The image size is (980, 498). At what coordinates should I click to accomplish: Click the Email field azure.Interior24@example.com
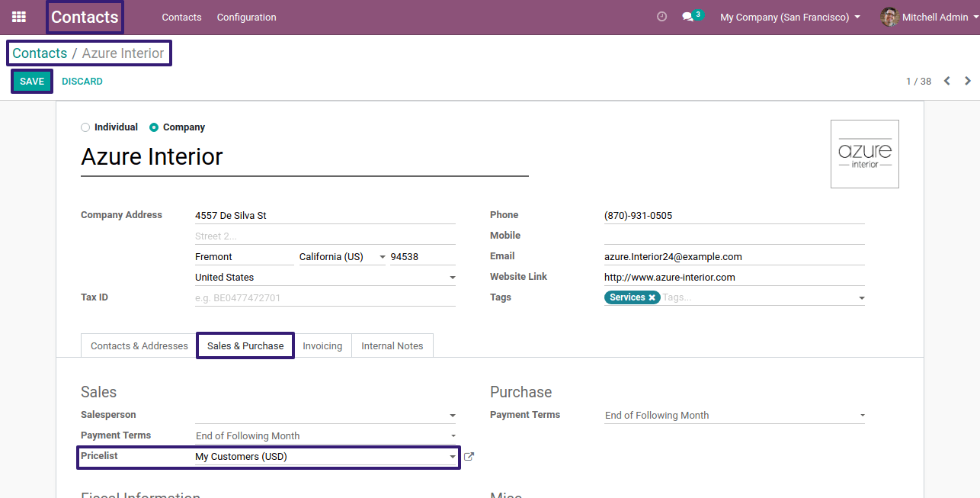point(735,257)
